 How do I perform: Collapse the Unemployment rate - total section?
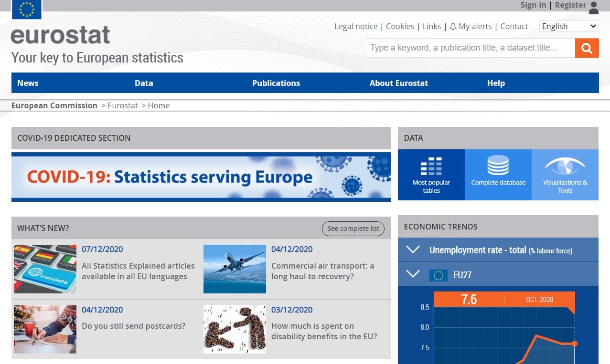click(412, 250)
